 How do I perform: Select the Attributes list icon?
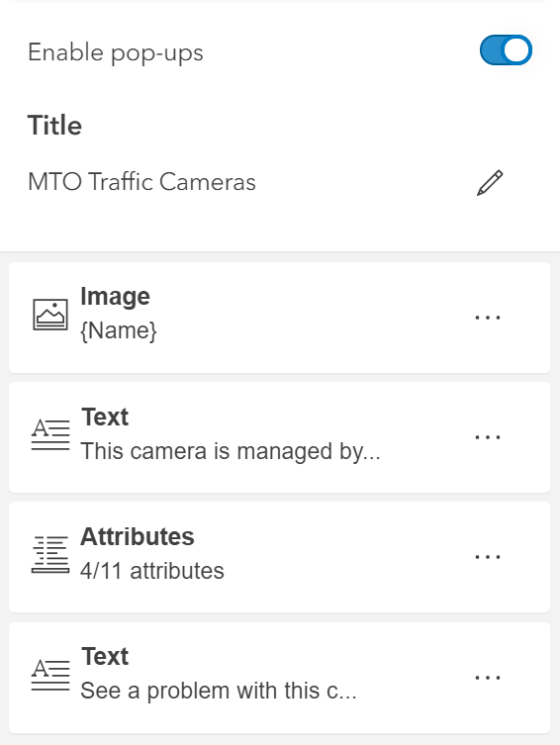[50, 554]
